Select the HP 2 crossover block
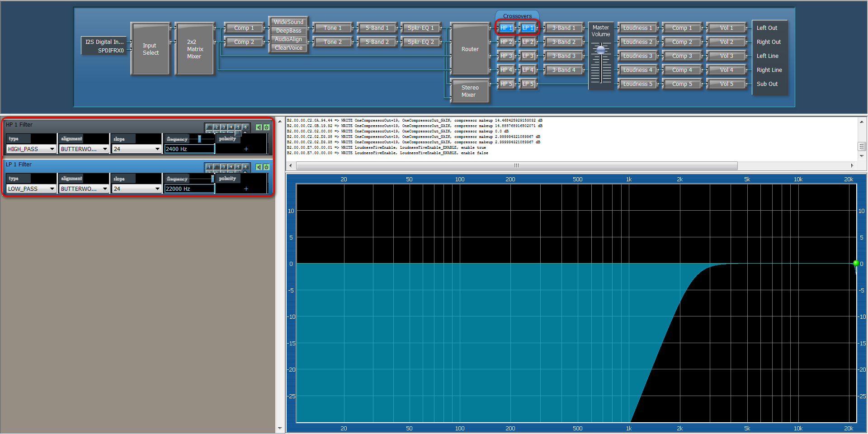Image resolution: width=868 pixels, height=434 pixels. (506, 42)
